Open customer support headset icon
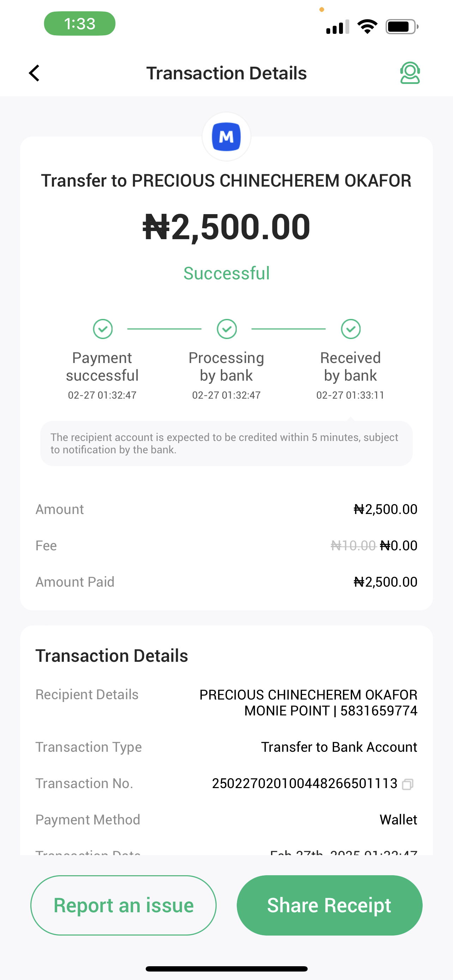 click(x=410, y=73)
